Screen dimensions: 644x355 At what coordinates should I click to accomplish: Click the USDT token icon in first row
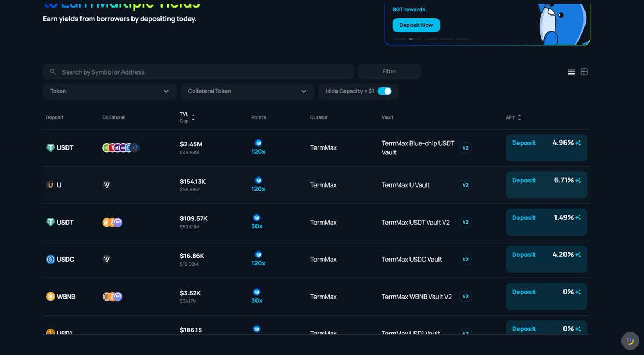[50, 148]
